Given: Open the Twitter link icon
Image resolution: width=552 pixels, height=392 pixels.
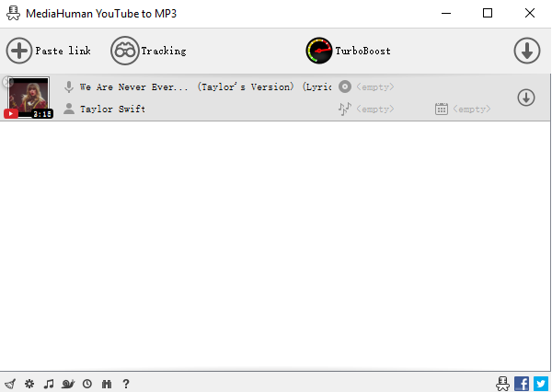Looking at the screenshot, I should (x=541, y=384).
